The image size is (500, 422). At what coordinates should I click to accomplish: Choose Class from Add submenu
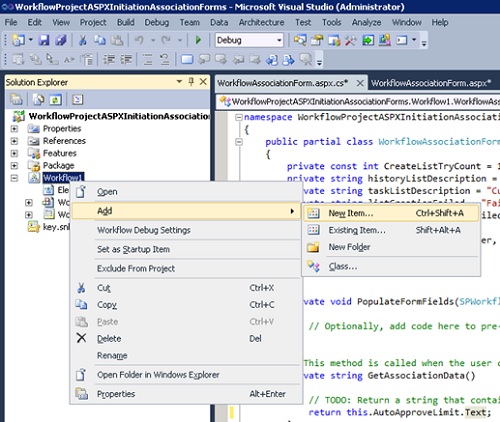(x=391, y=266)
